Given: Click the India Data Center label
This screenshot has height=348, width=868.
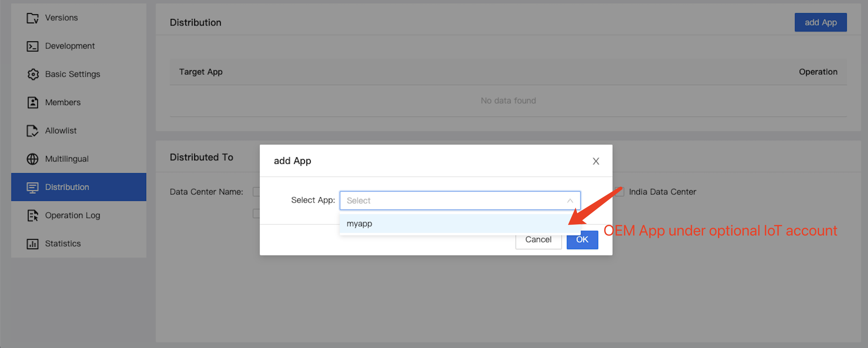Looking at the screenshot, I should click(662, 192).
